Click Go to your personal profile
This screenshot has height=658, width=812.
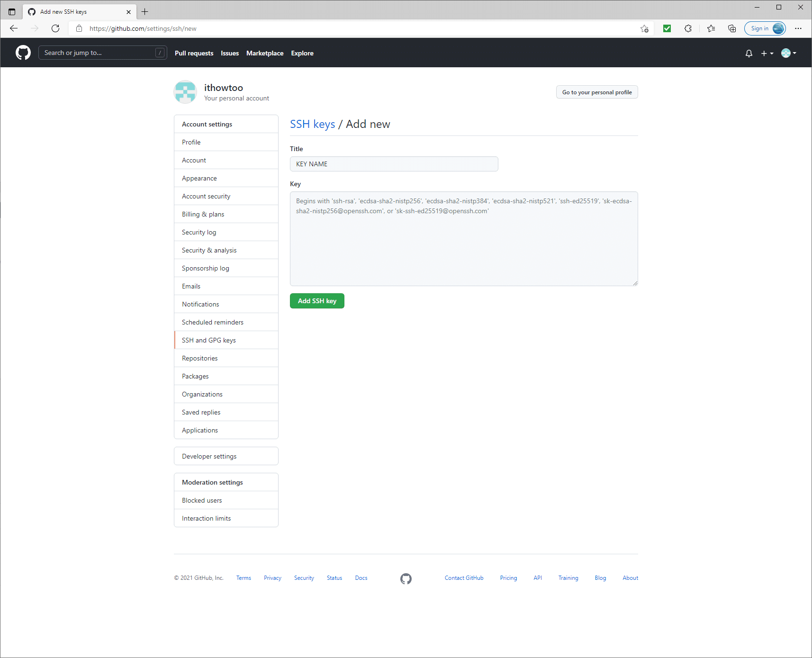pyautogui.click(x=596, y=92)
